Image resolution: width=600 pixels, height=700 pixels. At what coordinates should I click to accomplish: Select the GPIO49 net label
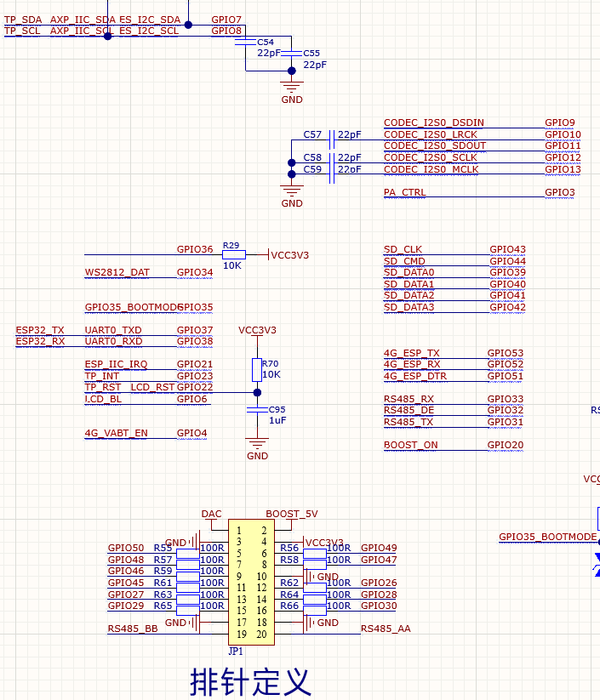[379, 549]
